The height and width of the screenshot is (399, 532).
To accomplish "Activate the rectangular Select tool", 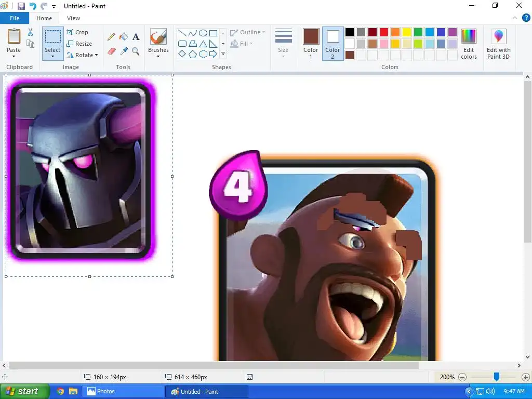I will click(x=53, y=36).
